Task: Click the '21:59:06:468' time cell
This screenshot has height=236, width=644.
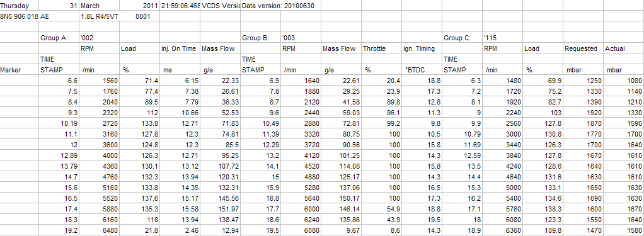Action: (180, 5)
